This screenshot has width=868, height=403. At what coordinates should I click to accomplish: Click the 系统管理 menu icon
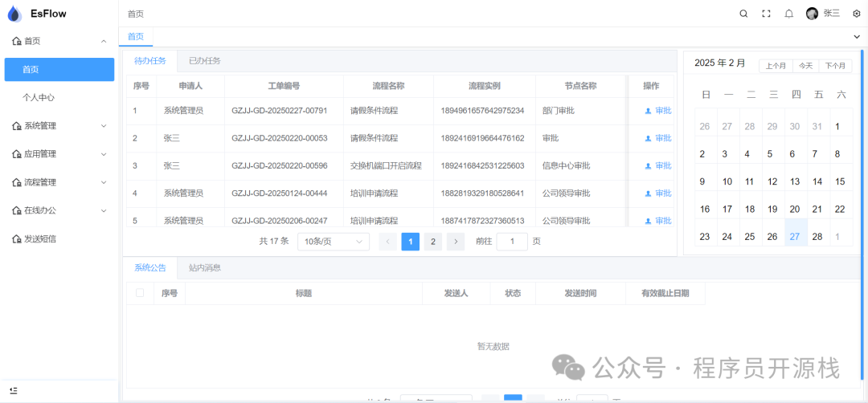17,126
